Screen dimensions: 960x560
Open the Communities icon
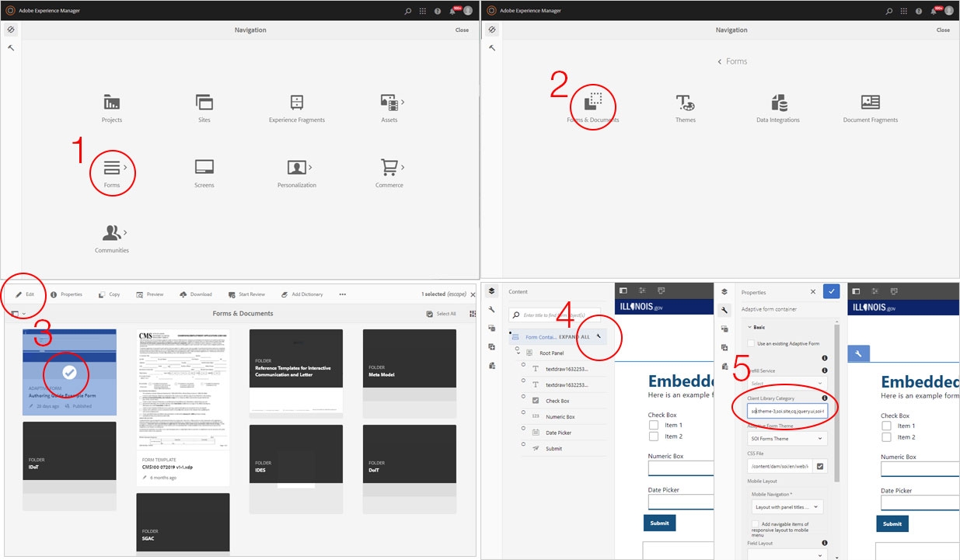(112, 232)
